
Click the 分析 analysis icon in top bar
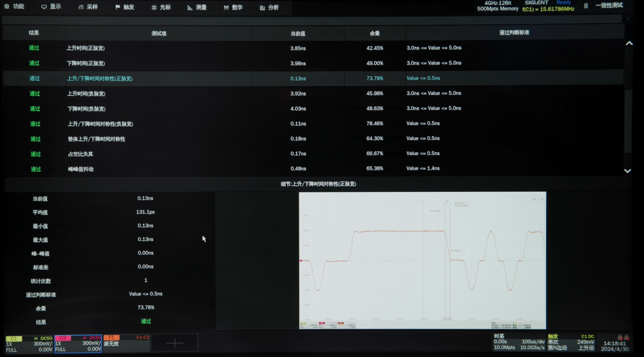[262, 8]
